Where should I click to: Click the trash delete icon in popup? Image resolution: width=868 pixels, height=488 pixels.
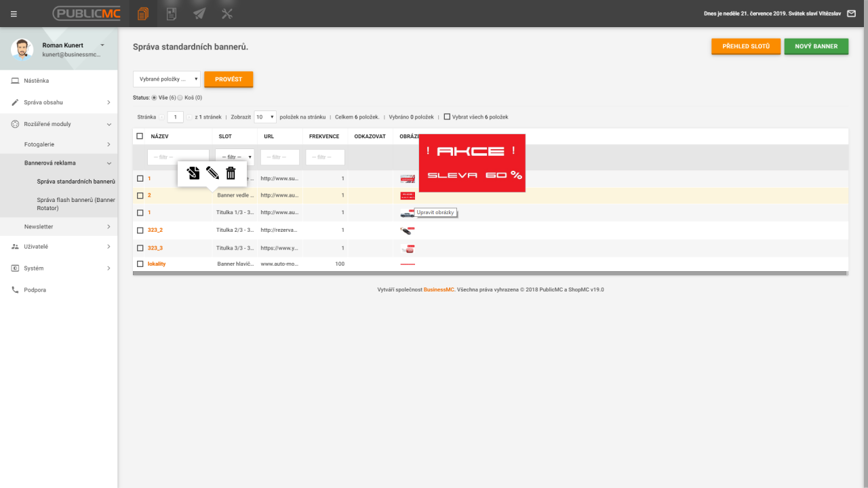click(x=231, y=173)
